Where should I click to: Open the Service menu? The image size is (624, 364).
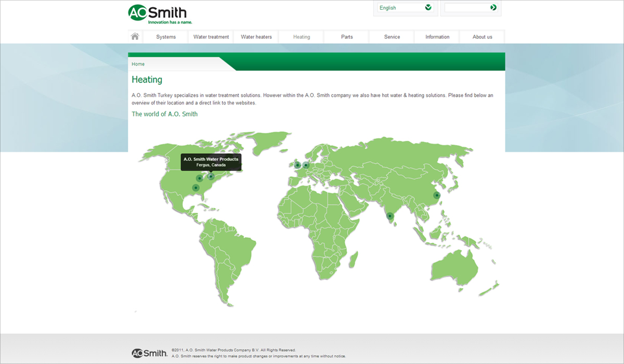point(392,37)
